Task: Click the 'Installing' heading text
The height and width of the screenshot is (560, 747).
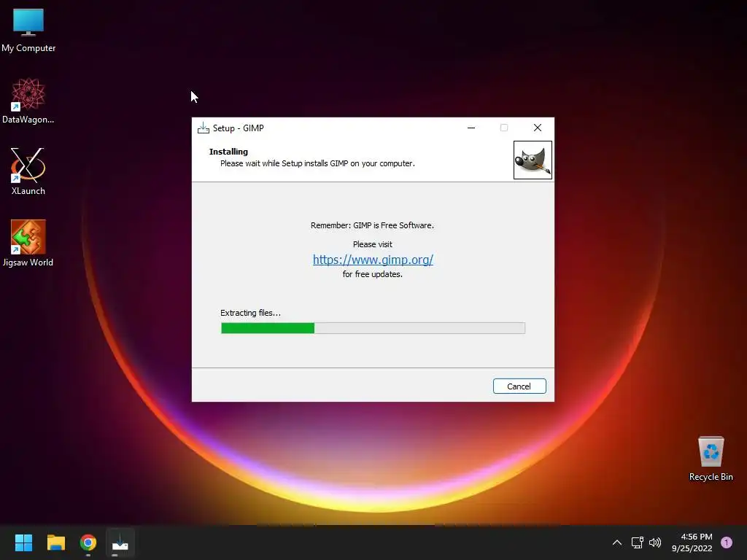Action: tap(228, 152)
